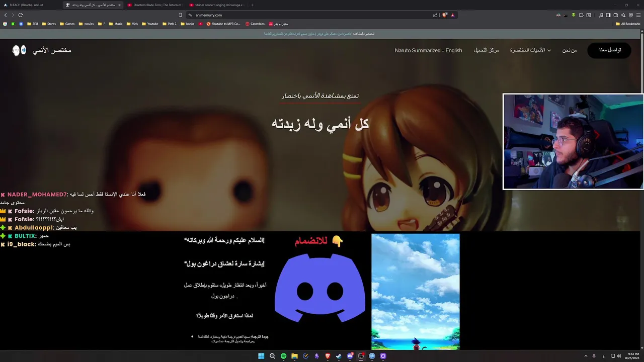Switch to the Phantom Blade Zero tab
This screenshot has height=362, width=644.
coord(155,5)
